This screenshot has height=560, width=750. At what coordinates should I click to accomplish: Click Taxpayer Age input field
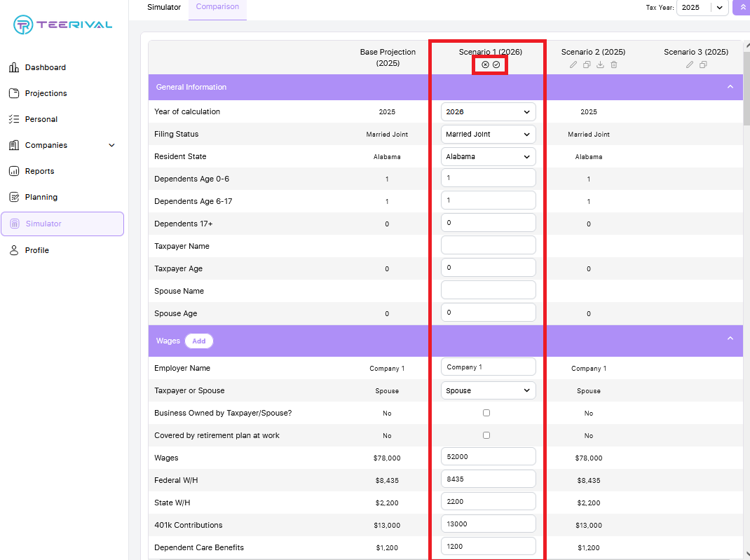tap(488, 268)
